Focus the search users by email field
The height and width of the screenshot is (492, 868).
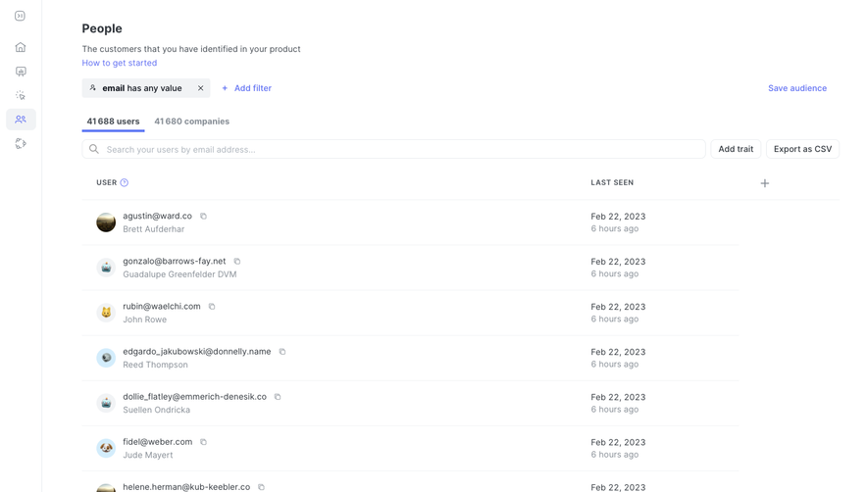(393, 149)
